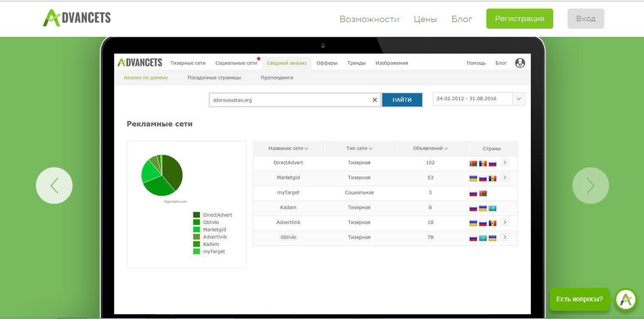Click the DirectAdvert legend color swatch
The height and width of the screenshot is (319, 644).
click(196, 215)
